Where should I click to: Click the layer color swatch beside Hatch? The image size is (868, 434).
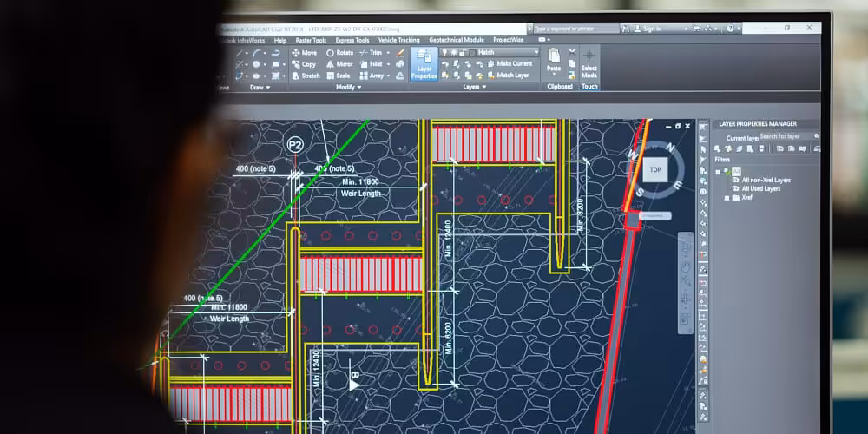click(x=472, y=53)
